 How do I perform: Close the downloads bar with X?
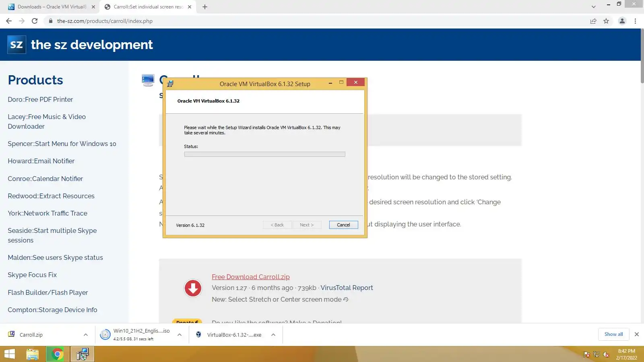click(637, 334)
